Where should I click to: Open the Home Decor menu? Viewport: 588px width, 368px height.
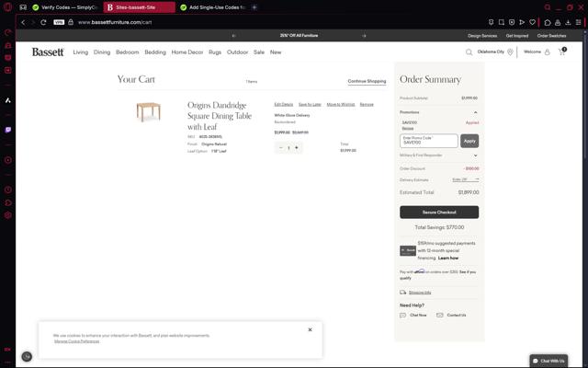pos(187,52)
